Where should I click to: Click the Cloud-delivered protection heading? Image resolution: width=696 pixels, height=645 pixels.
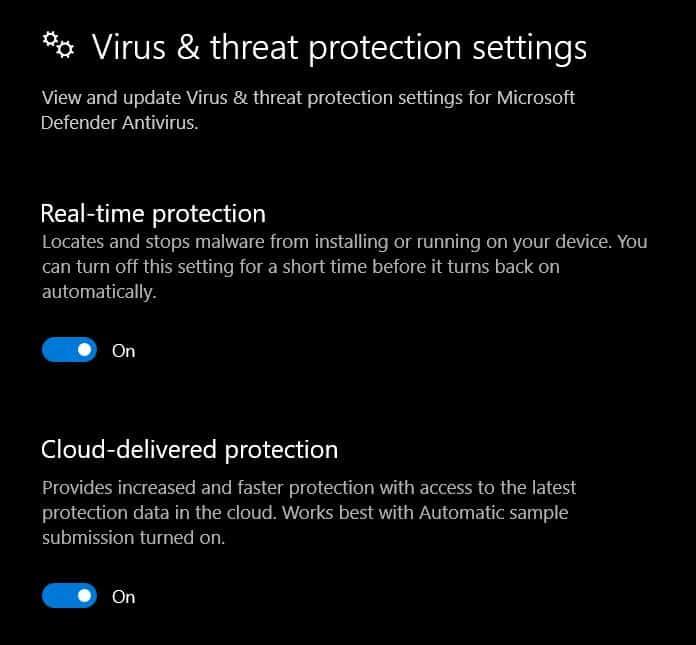[x=190, y=450]
